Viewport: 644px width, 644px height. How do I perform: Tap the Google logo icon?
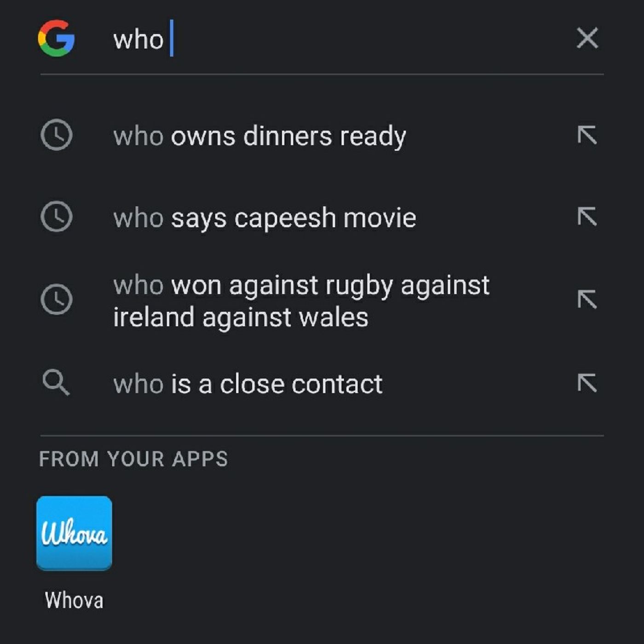click(x=56, y=38)
